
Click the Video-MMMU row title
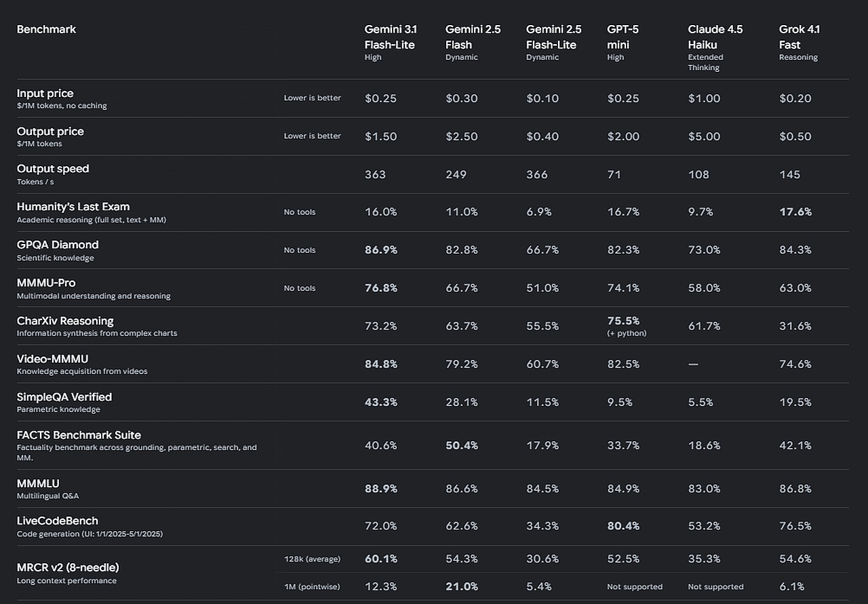click(x=52, y=359)
